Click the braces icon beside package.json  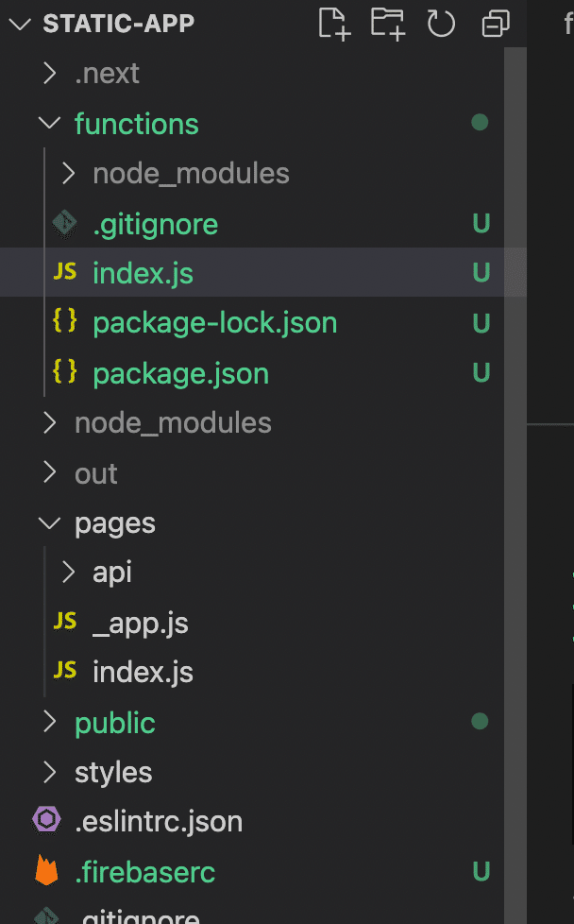pyautogui.click(x=64, y=372)
